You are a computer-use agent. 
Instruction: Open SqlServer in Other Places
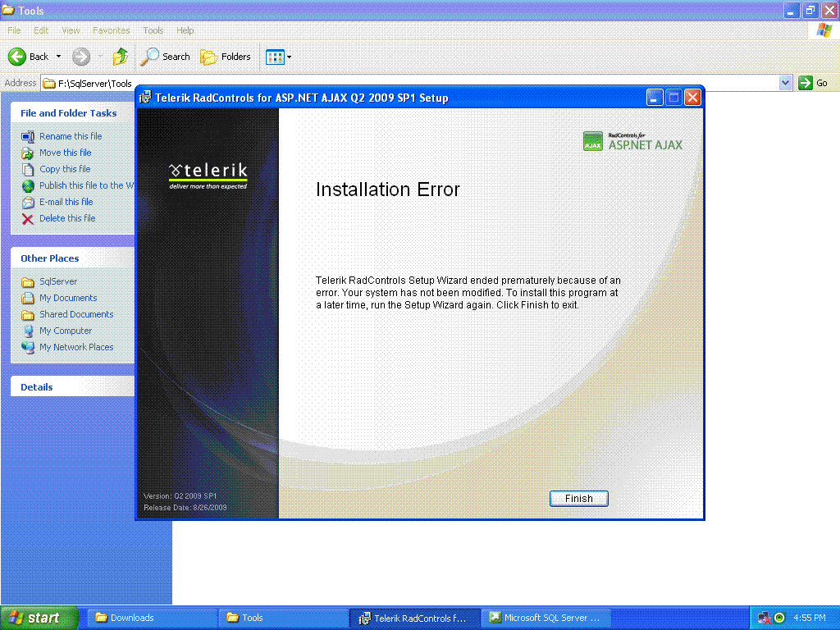pos(58,281)
